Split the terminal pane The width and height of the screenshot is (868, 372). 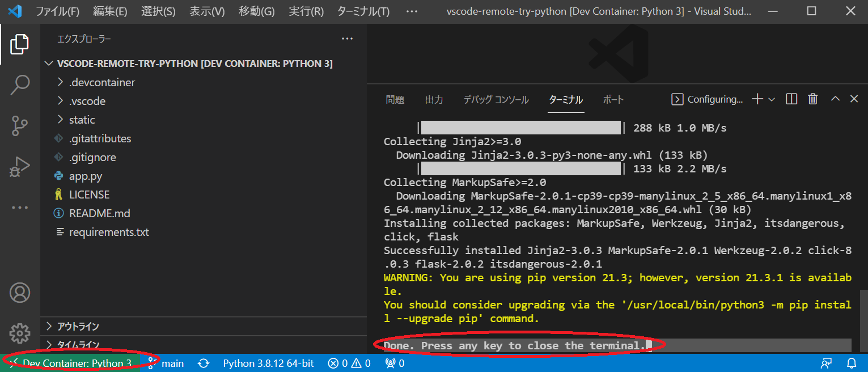point(791,99)
